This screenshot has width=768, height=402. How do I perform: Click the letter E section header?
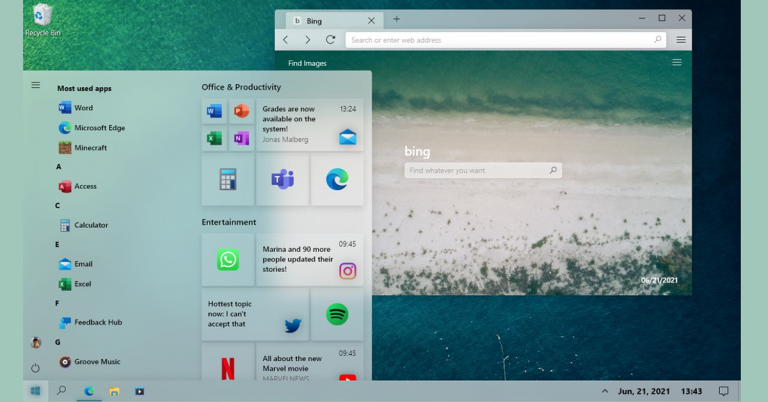pos(57,244)
